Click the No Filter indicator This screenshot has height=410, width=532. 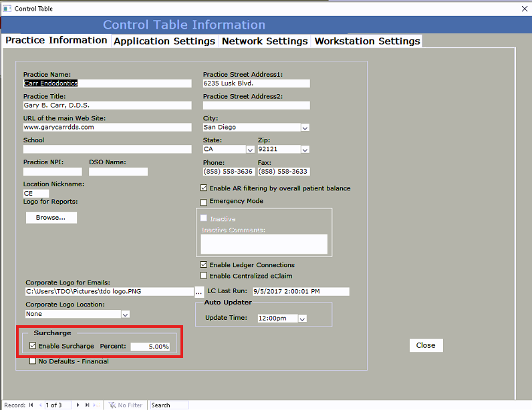pos(126,405)
